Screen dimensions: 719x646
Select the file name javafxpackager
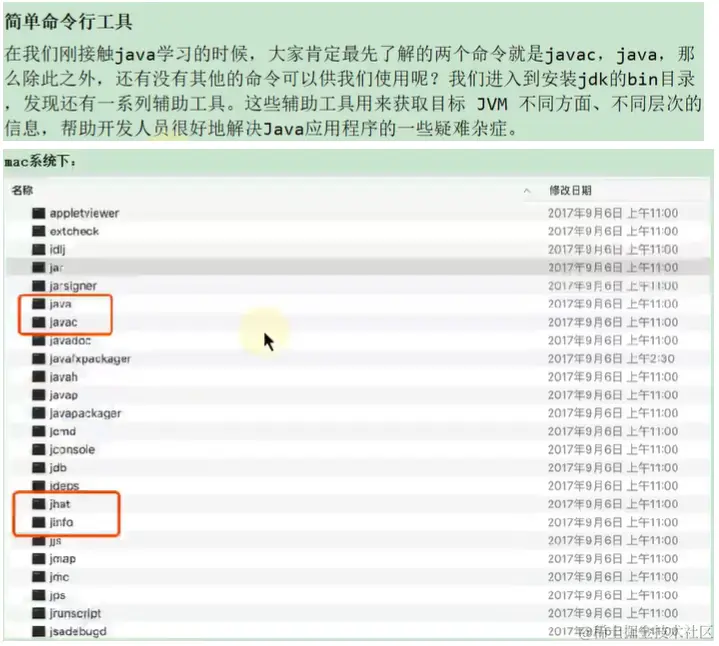click(90, 359)
